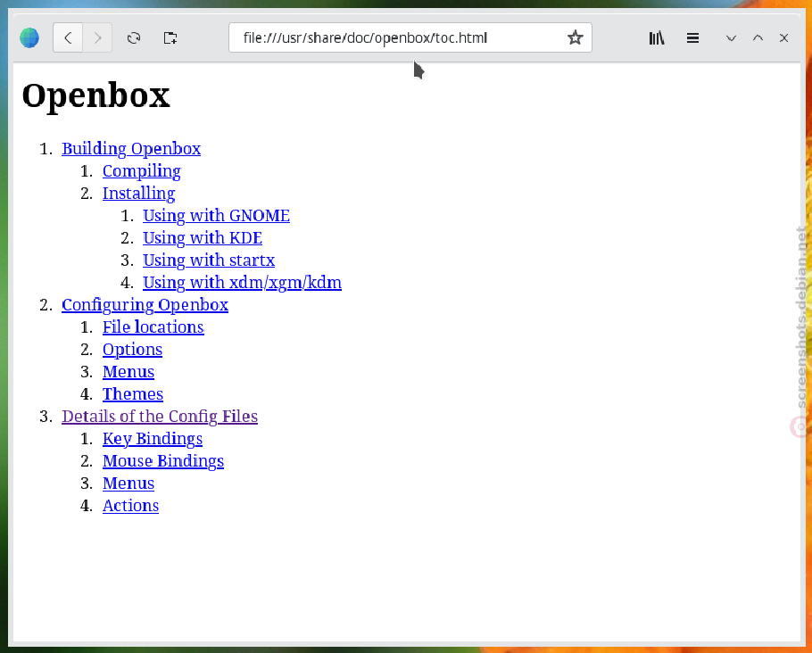The height and width of the screenshot is (653, 812).
Task: Open the library bookmarks icon
Action: point(657,37)
